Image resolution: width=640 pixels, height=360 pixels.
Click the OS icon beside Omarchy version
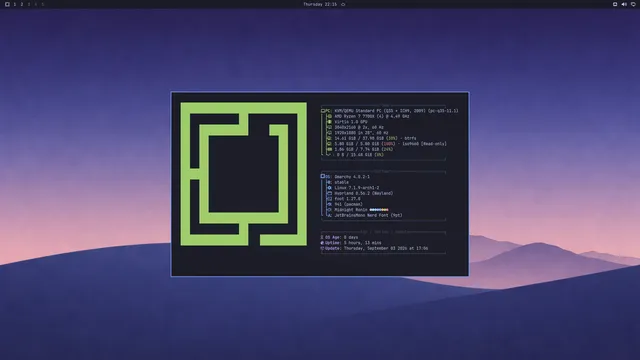pyautogui.click(x=323, y=176)
